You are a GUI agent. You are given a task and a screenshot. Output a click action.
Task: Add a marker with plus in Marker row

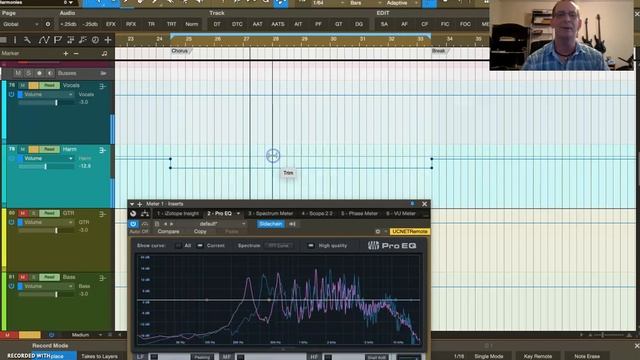click(65, 53)
